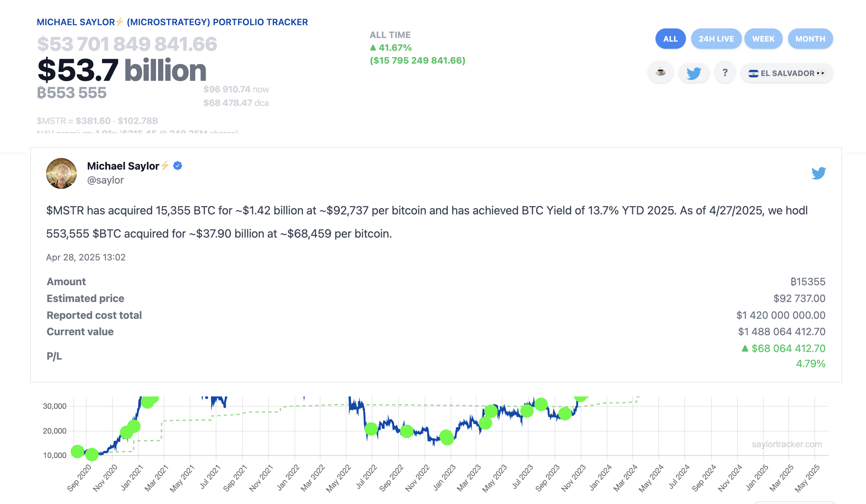Click the $96 910.74 now price
Viewport: 866px width, 504px height.
[236, 89]
